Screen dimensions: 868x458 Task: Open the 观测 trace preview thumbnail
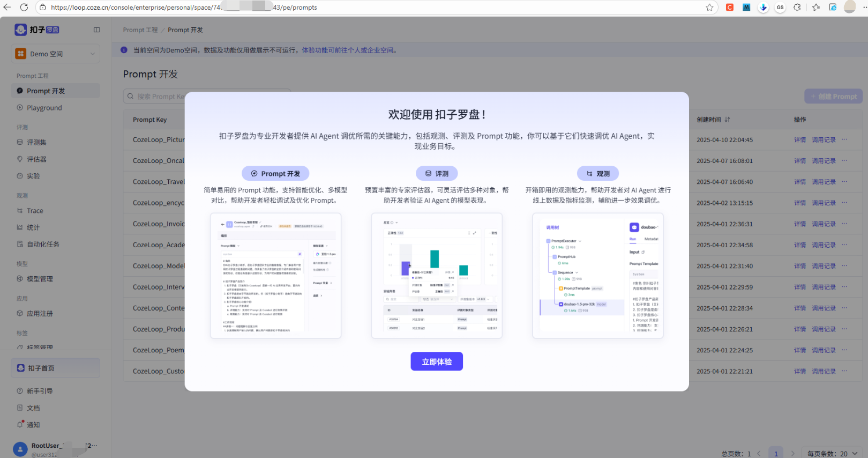point(598,276)
